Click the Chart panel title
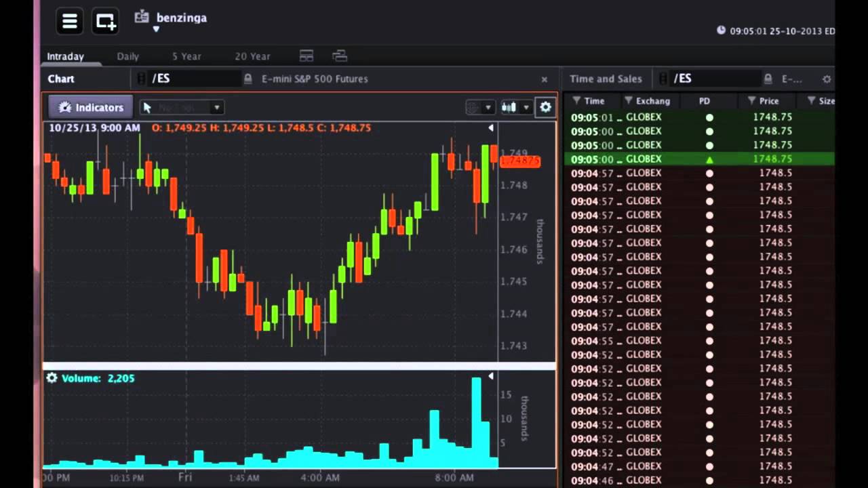This screenshot has width=868, height=488. point(61,79)
